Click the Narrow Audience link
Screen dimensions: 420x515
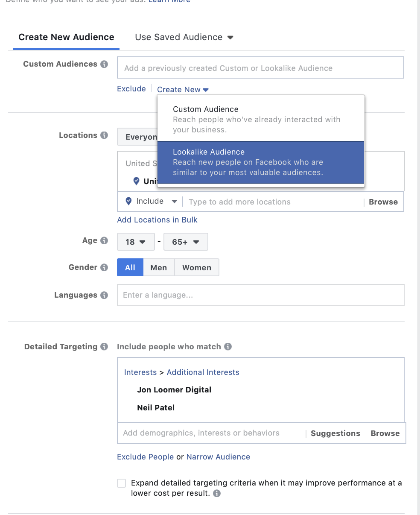pos(218,457)
